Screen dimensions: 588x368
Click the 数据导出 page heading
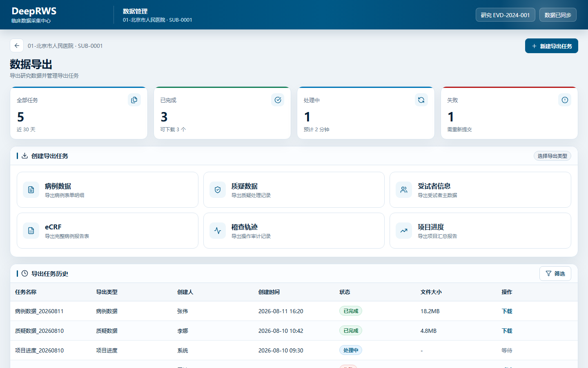click(31, 64)
